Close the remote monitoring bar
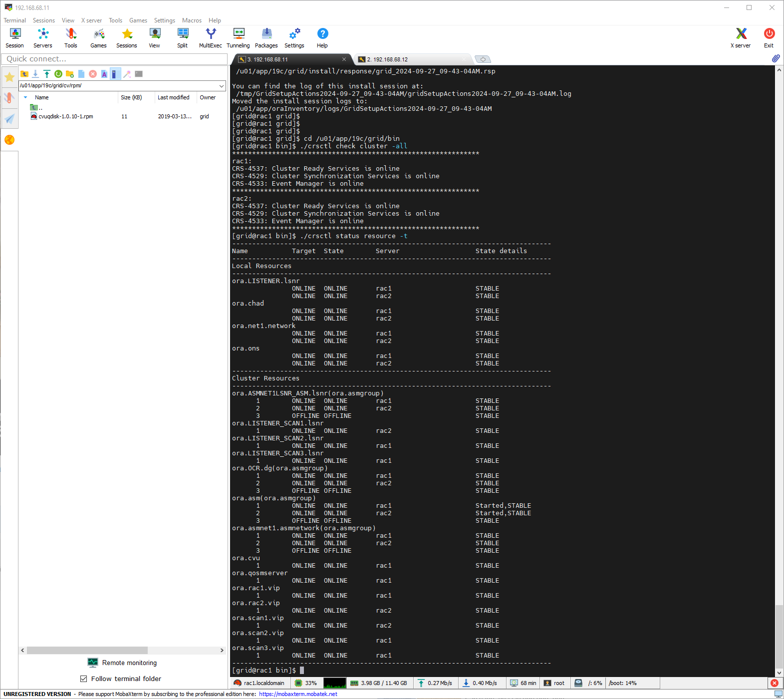 pyautogui.click(x=775, y=683)
